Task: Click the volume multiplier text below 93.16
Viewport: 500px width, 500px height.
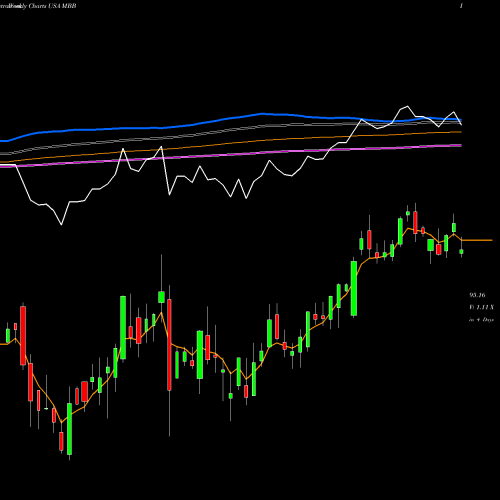Action: pyautogui.click(x=482, y=307)
